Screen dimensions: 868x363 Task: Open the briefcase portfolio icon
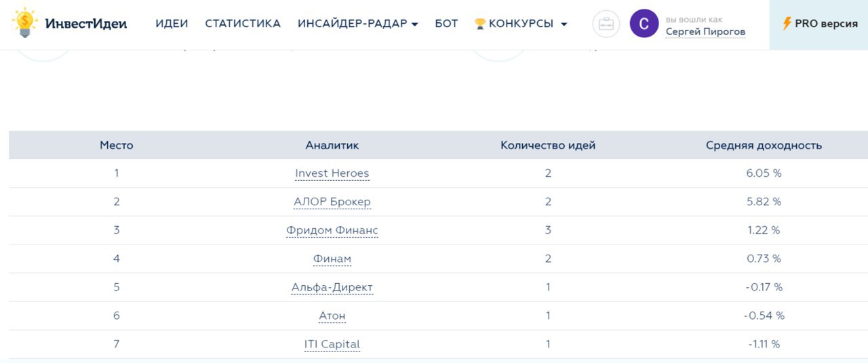606,24
